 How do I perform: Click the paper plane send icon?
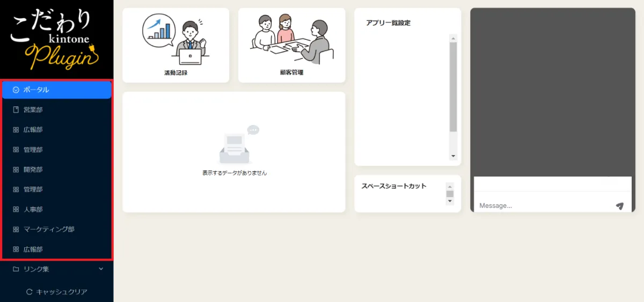(620, 206)
